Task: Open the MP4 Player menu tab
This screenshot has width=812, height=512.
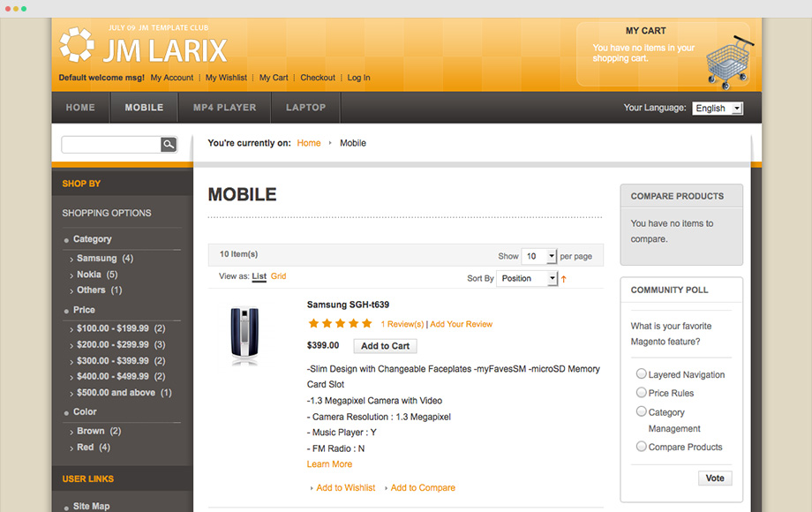Action: 225,108
